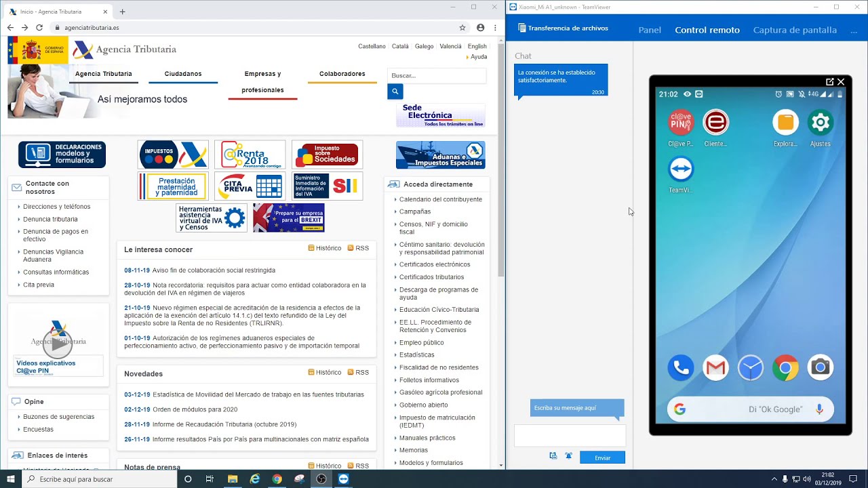Viewport: 868px width, 488px height.
Task: Open Task View on the taskbar
Action: tap(210, 479)
